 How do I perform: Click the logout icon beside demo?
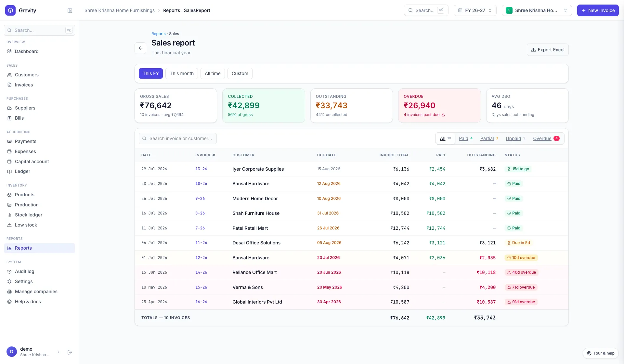(x=70, y=352)
